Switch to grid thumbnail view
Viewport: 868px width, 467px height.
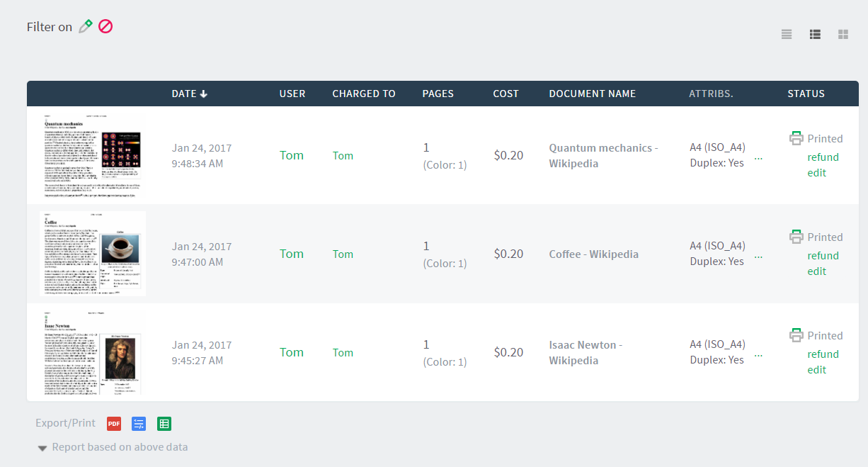tap(843, 34)
